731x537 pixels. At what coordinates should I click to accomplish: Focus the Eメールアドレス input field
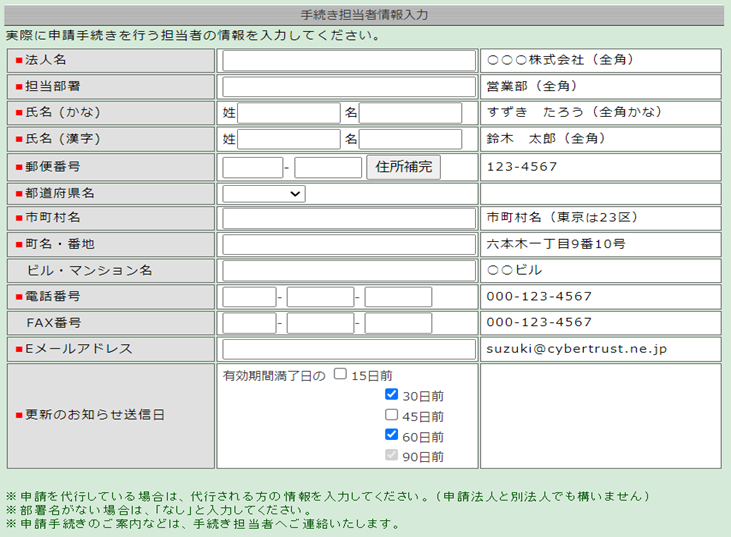coord(348,349)
